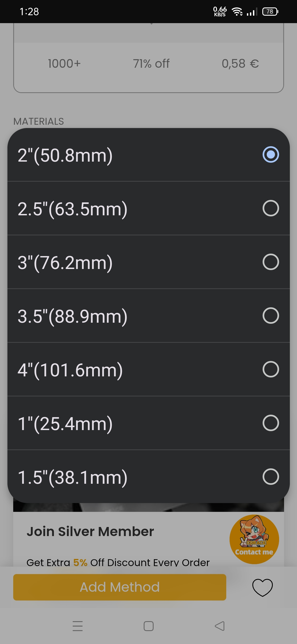Tap Android home square icon
The image size is (297, 644).
[149, 626]
